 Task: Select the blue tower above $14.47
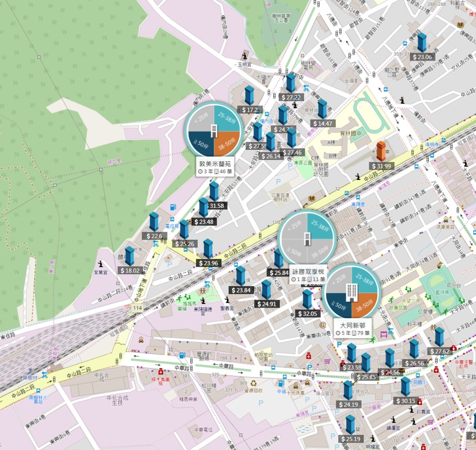click(x=322, y=109)
